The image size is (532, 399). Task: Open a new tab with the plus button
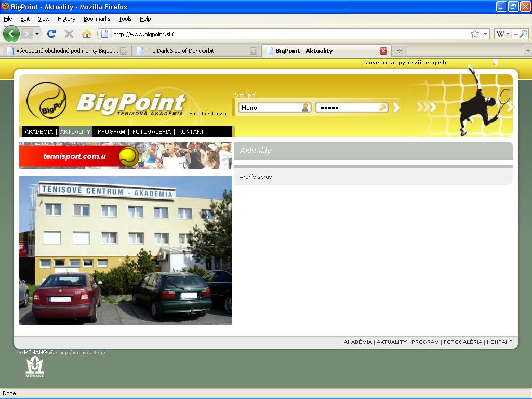point(399,51)
